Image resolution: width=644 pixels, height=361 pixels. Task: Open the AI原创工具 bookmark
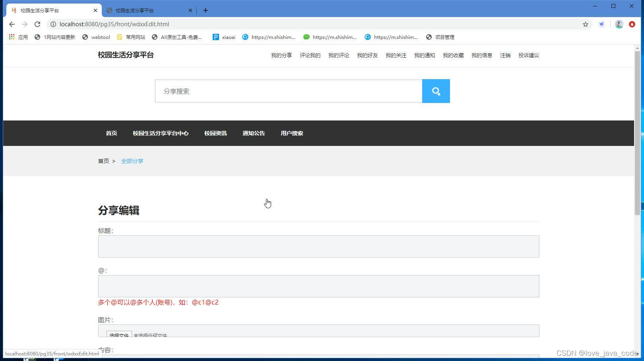point(177,37)
